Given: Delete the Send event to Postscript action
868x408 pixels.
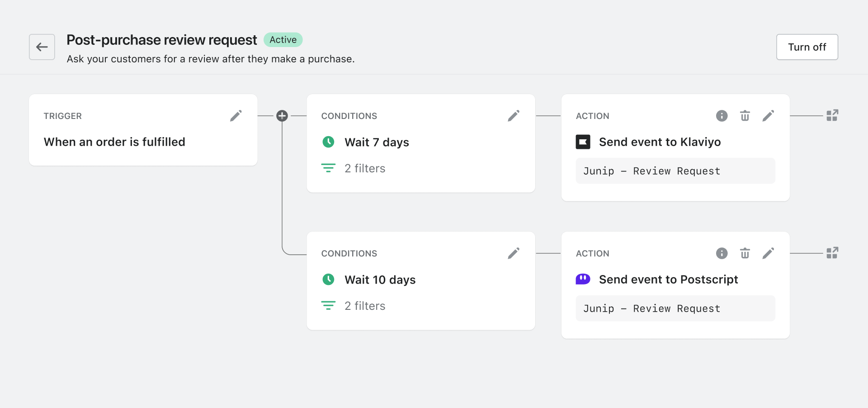Looking at the screenshot, I should click(745, 253).
